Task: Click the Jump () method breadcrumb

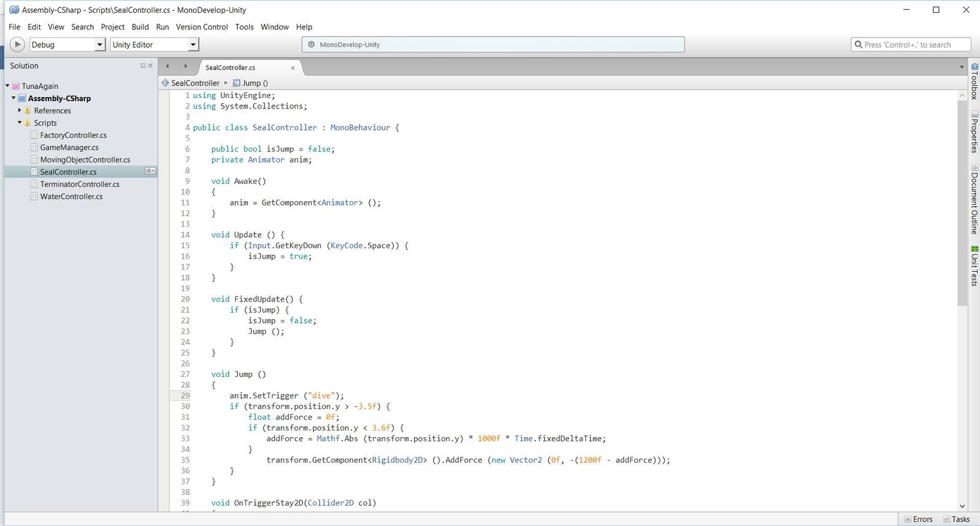Action: (251, 83)
